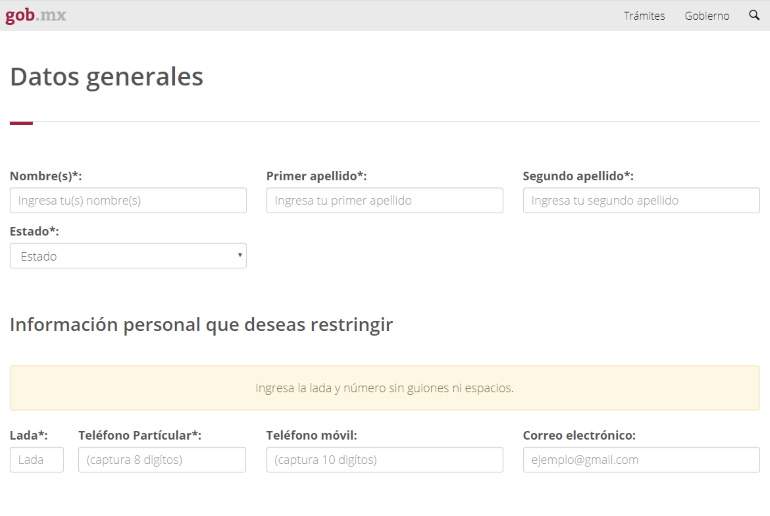Image resolution: width=770 pixels, height=516 pixels.
Task: Click the Estado label text
Action: click(34, 231)
